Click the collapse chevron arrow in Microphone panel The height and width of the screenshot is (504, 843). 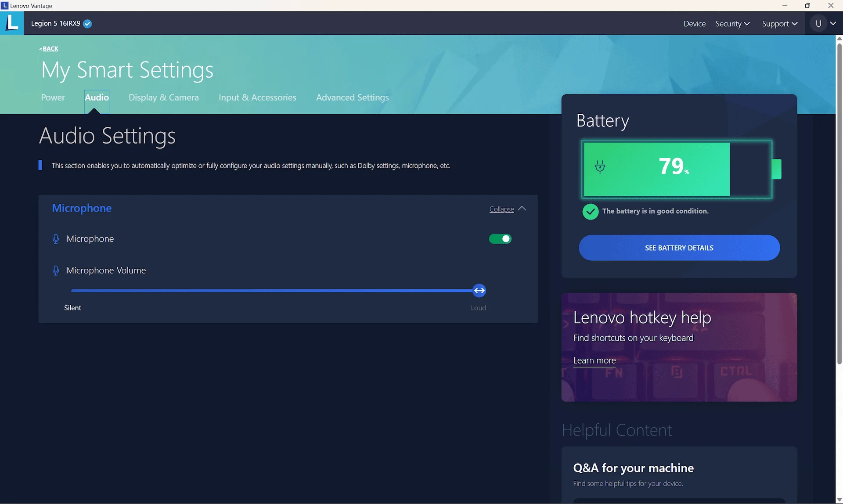point(522,209)
